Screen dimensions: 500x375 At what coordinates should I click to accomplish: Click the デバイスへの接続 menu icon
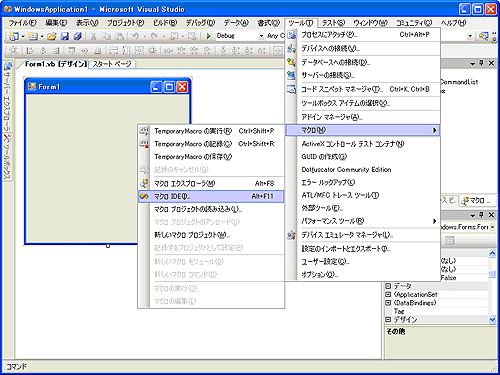click(292, 48)
